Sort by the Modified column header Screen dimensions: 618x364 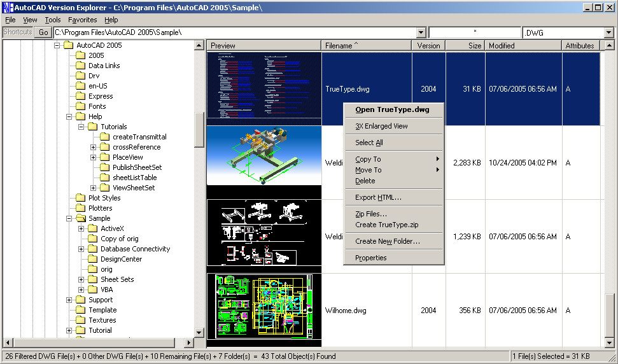(x=523, y=46)
